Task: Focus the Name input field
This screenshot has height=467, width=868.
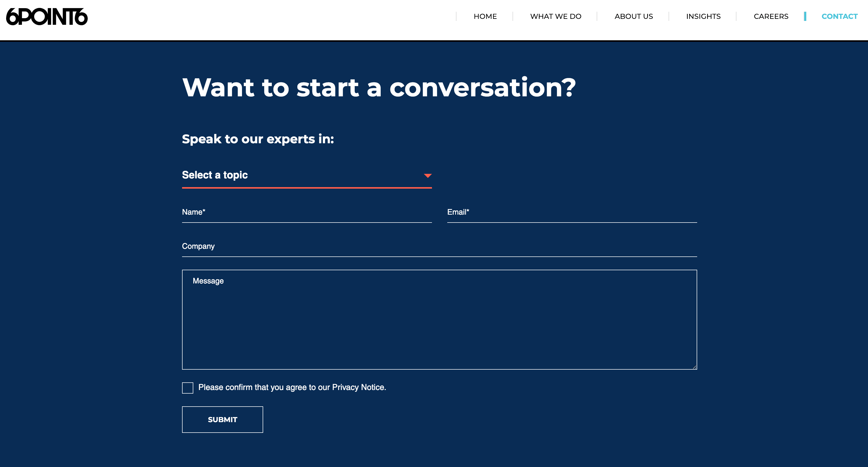Action: point(307,213)
